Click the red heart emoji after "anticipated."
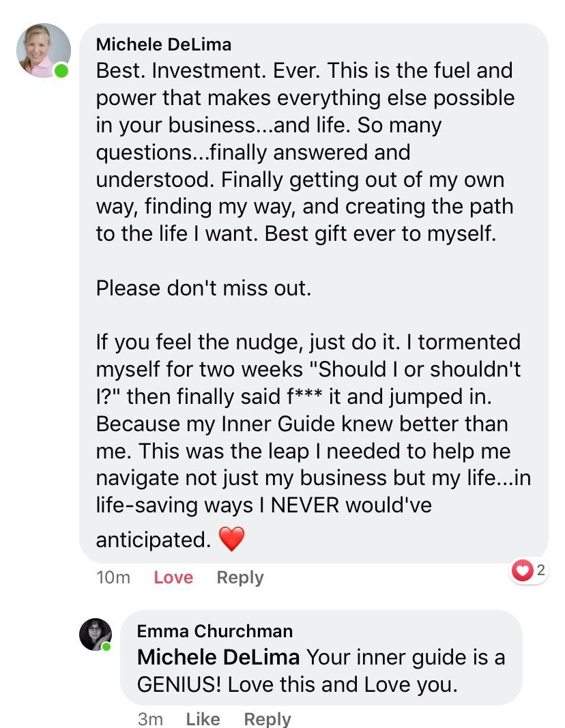Screen dimensions: 565x728 coord(231,540)
